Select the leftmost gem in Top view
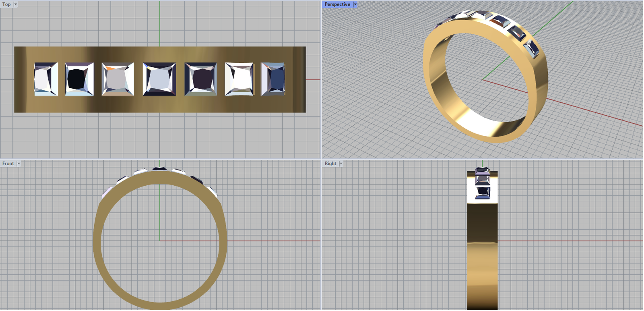Screen dimensions: 644x311 [x=46, y=79]
